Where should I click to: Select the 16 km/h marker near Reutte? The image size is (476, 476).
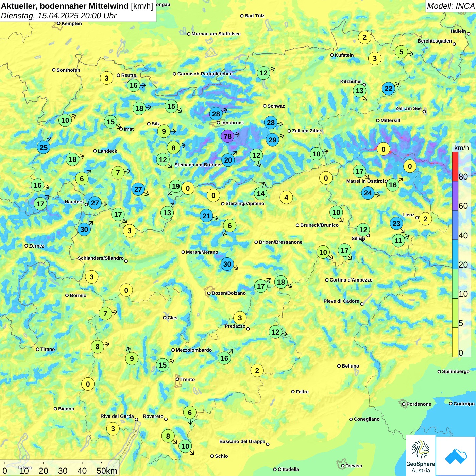[x=134, y=85]
